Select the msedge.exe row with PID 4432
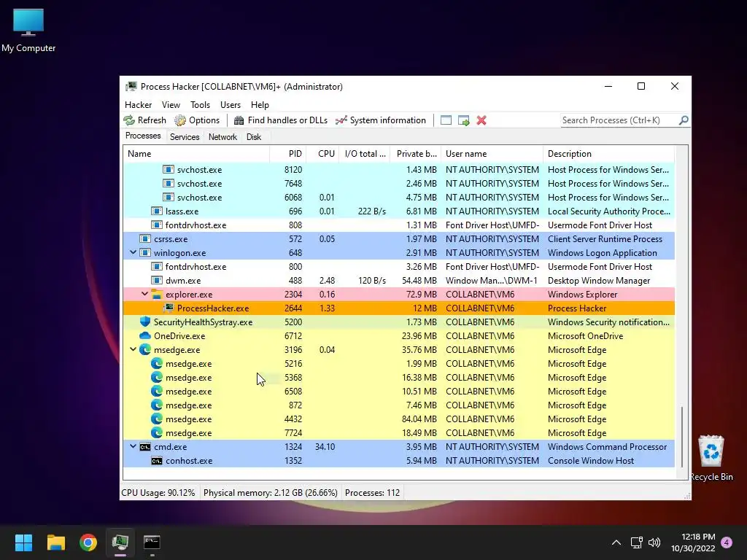Viewport: 747px width, 560px height. [x=399, y=419]
